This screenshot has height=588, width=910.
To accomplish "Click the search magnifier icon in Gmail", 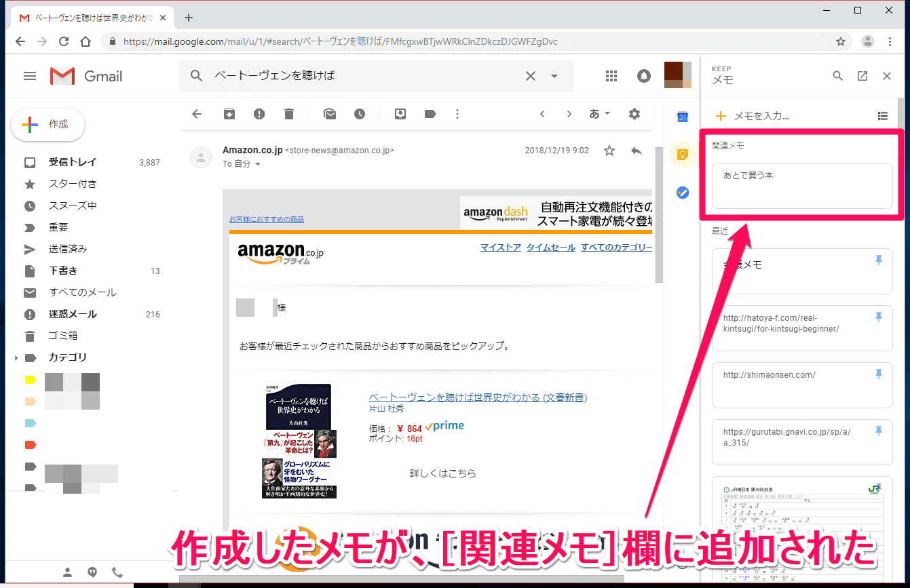I will click(x=197, y=76).
